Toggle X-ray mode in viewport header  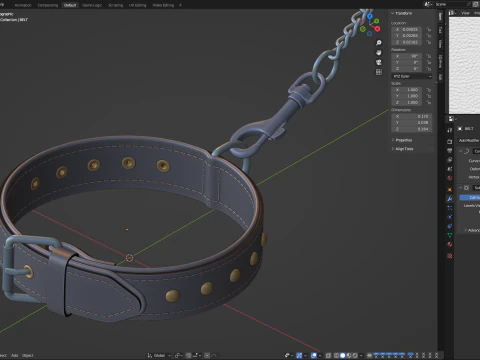[328, 355]
